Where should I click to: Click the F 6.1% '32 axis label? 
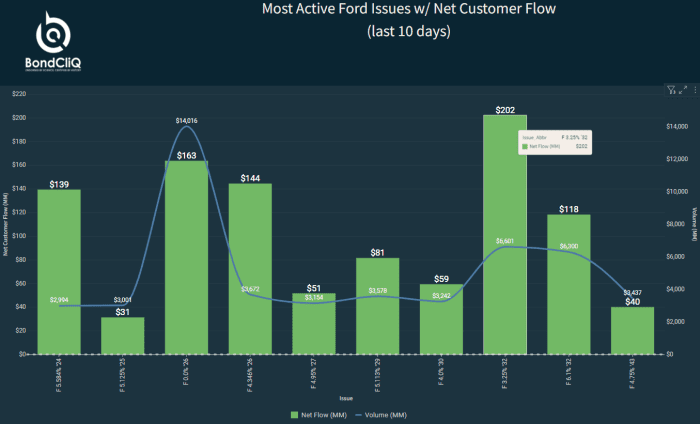[x=569, y=371]
